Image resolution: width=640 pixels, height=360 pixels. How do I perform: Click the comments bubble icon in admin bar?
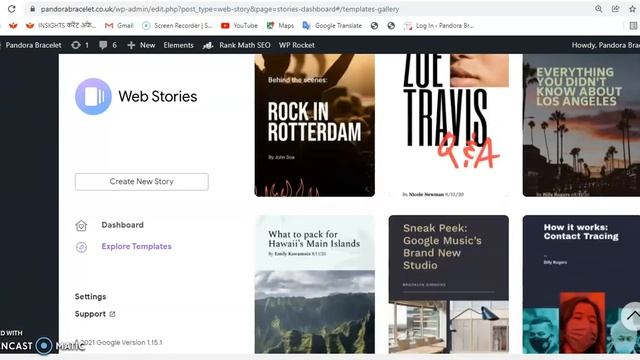[x=103, y=45]
